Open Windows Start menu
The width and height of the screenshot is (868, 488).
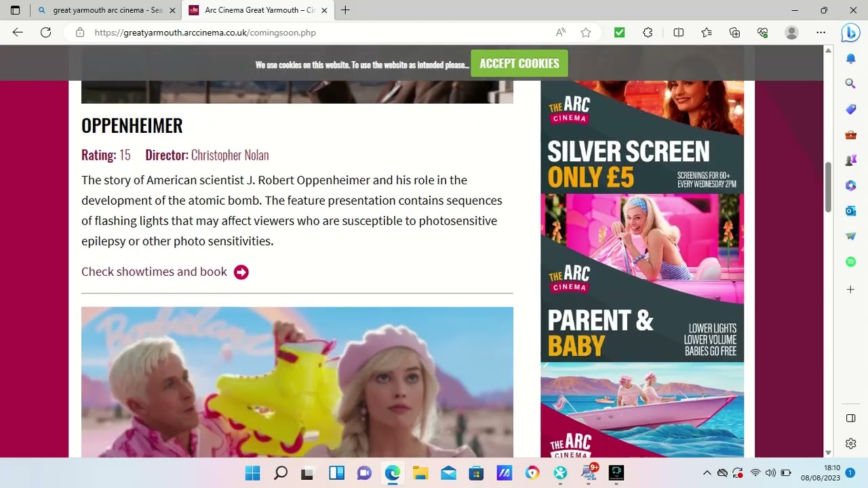tap(252, 473)
